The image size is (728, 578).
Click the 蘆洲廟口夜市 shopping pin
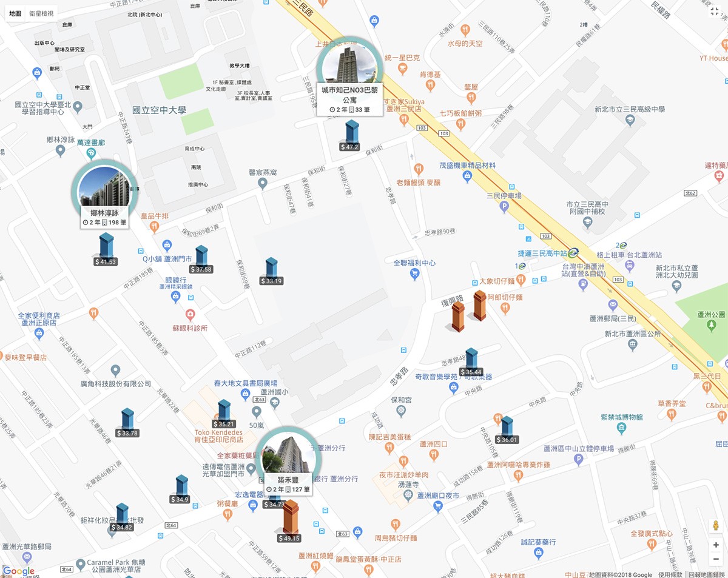437,506
